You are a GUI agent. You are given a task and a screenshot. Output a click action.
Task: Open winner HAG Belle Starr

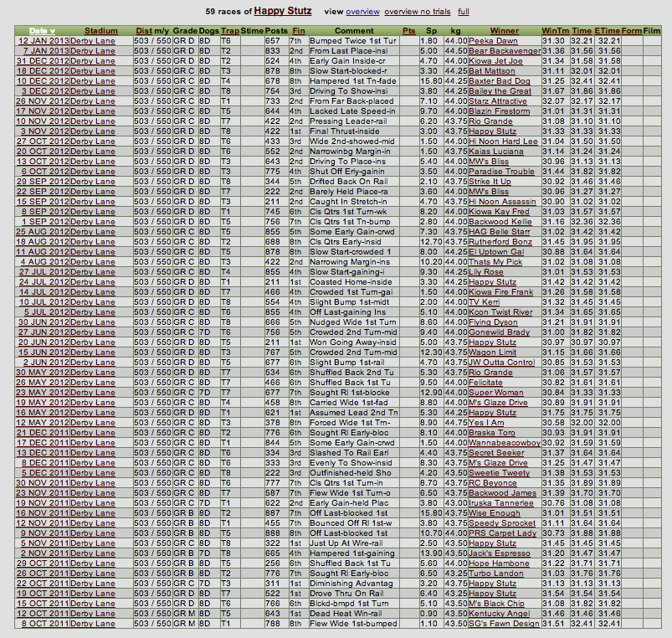point(500,232)
